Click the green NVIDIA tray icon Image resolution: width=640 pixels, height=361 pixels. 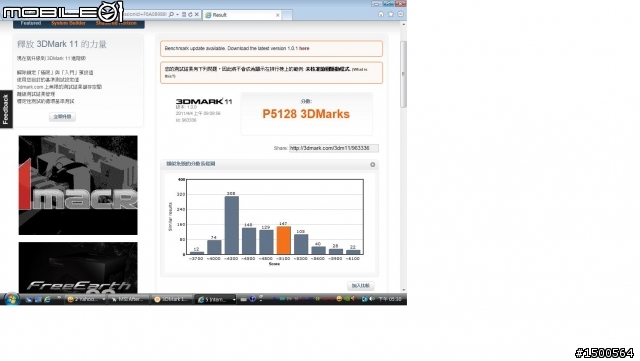click(346, 299)
